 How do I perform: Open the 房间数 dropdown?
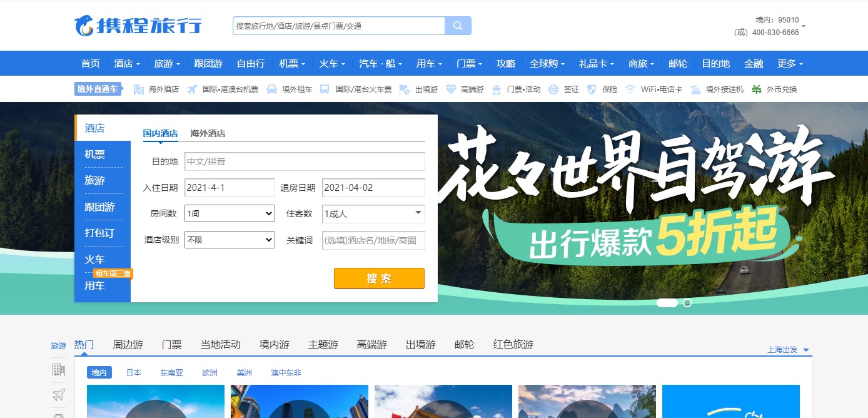tap(230, 214)
